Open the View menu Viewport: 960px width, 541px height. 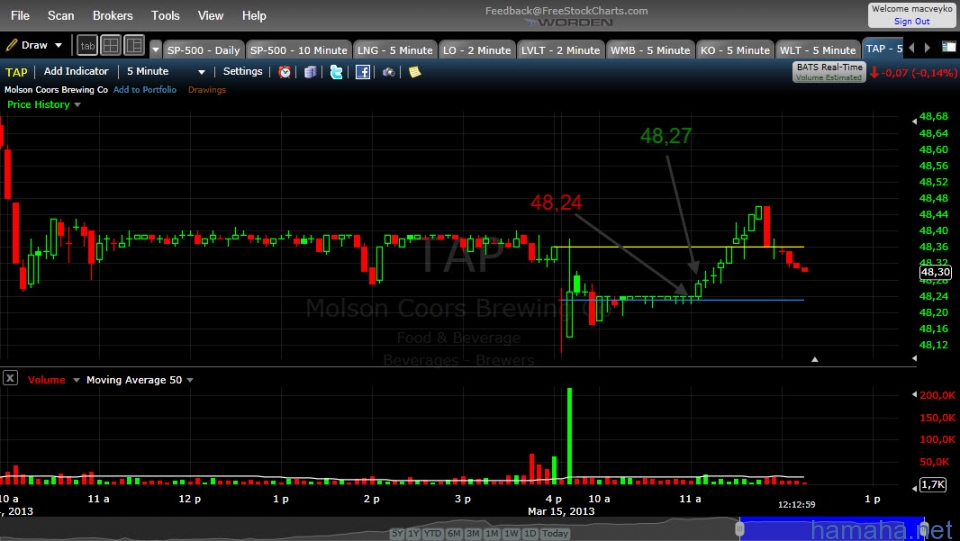click(211, 16)
